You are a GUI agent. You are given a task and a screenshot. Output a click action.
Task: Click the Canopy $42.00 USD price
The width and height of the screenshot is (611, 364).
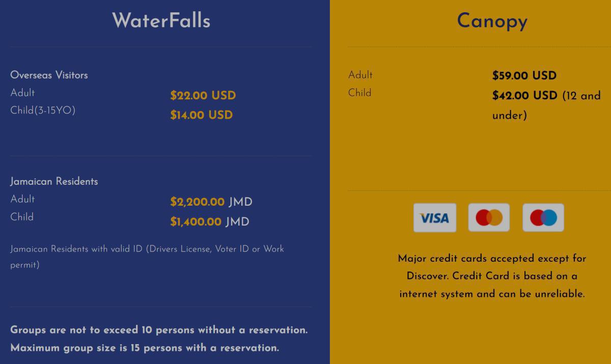tap(525, 96)
